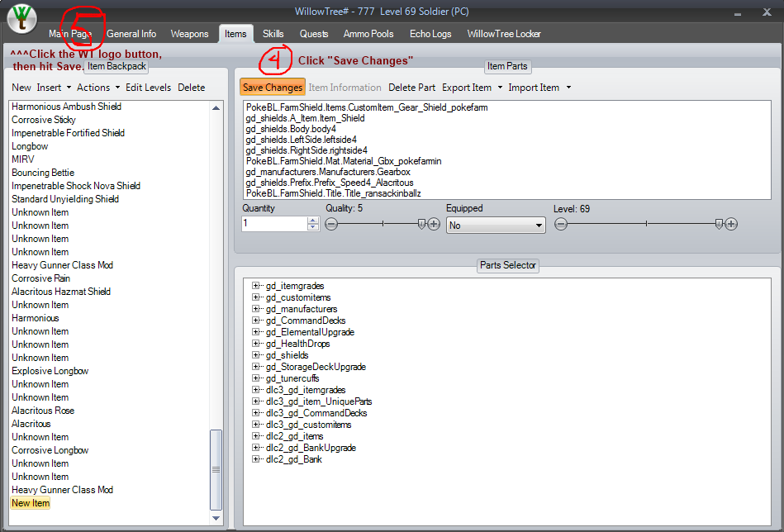Screen dimensions: 784x532
Task: Increment Quantity with the up arrow
Action: coord(313,221)
